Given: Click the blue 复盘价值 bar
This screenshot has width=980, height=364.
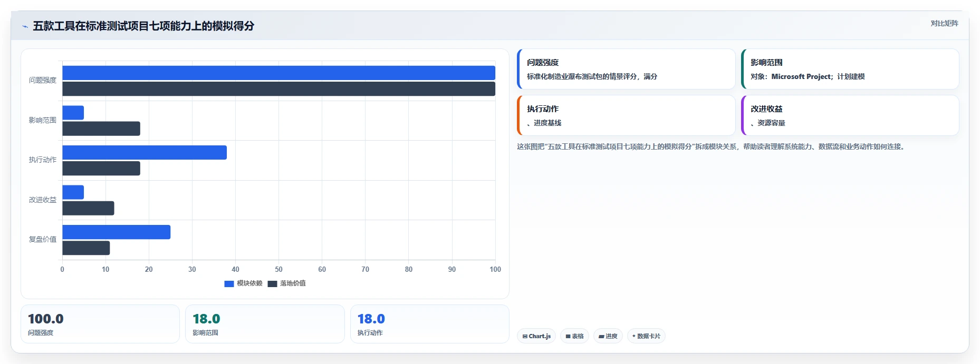Looking at the screenshot, I should 116,232.
